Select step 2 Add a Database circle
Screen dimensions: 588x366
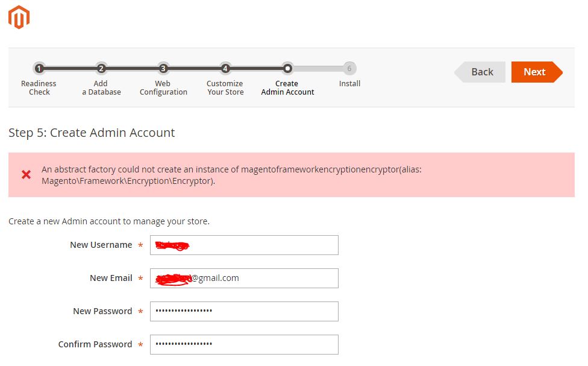click(101, 68)
